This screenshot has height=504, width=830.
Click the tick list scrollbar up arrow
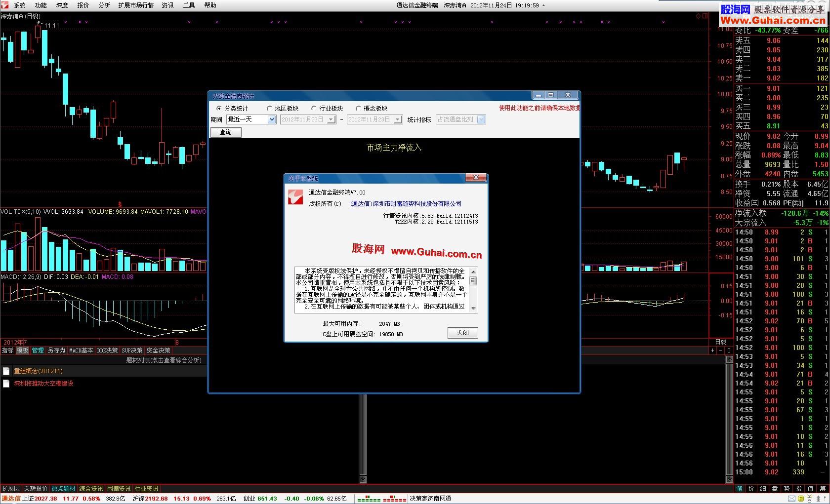click(x=729, y=360)
